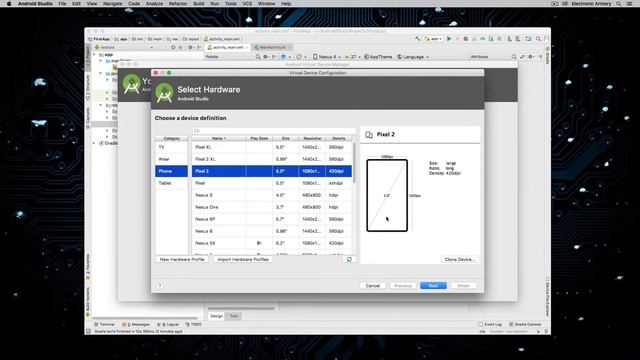Select the Nexus S device row
The height and width of the screenshot is (360, 640).
(x=272, y=195)
